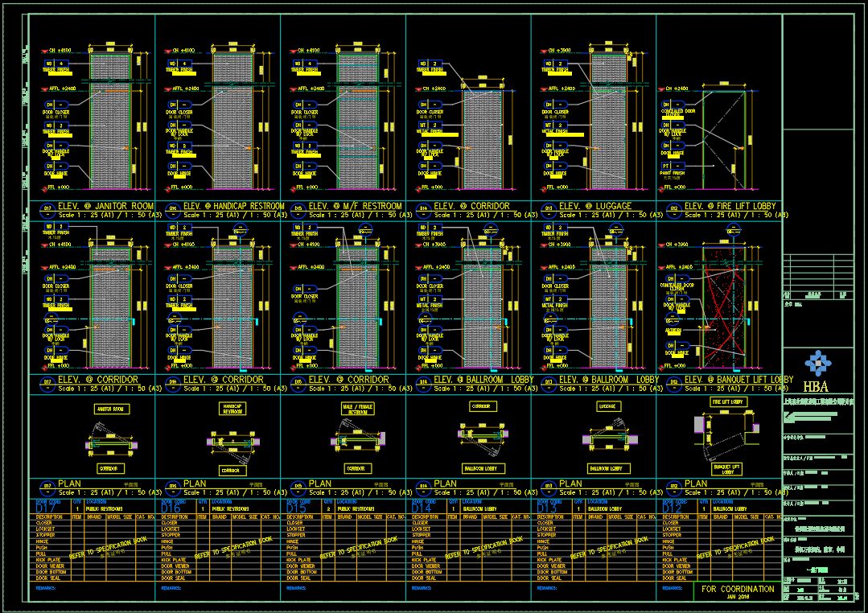Click the Janitor Room door swing plan symbol

[x=111, y=439]
